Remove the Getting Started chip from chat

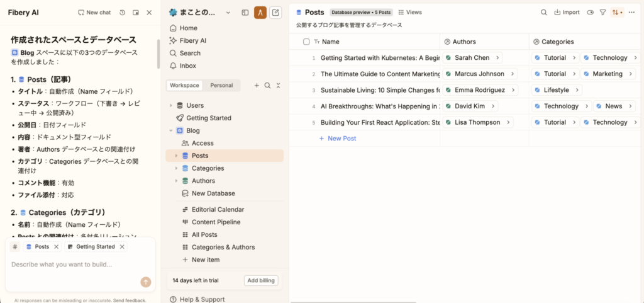122,247
